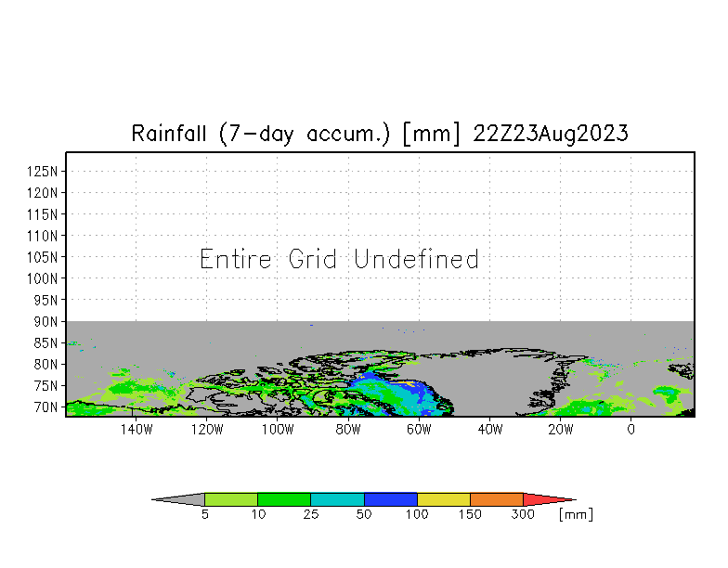Viewport: 728px width, 568px height.
Task: Click the 90N latitude label
Action: pos(45,321)
